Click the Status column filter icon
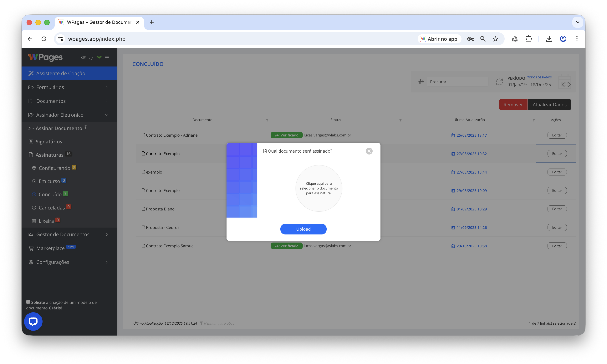The width and height of the screenshot is (607, 364). click(400, 121)
